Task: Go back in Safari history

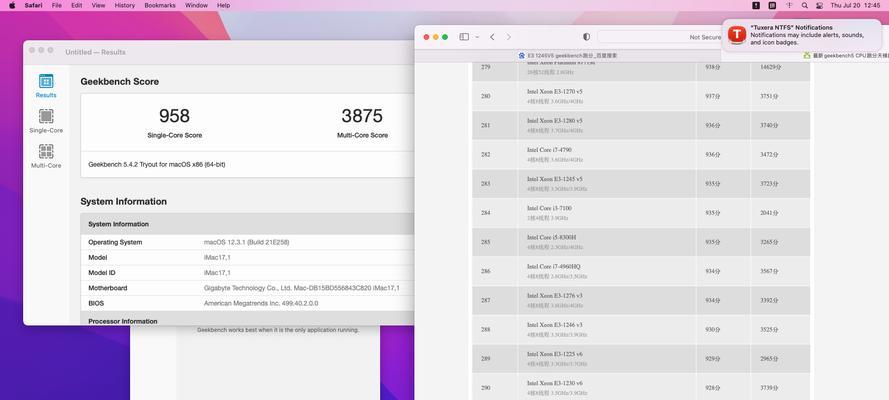Action: click(x=492, y=37)
